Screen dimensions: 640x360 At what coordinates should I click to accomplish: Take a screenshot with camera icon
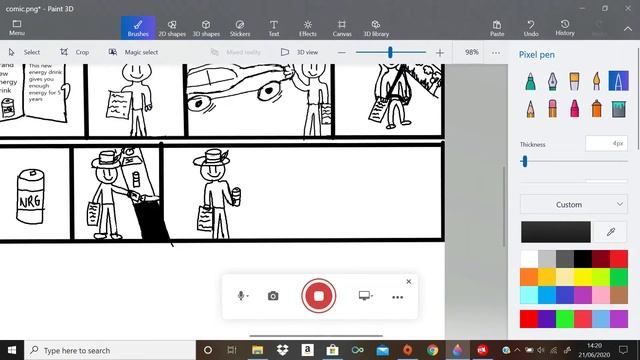coord(273,296)
